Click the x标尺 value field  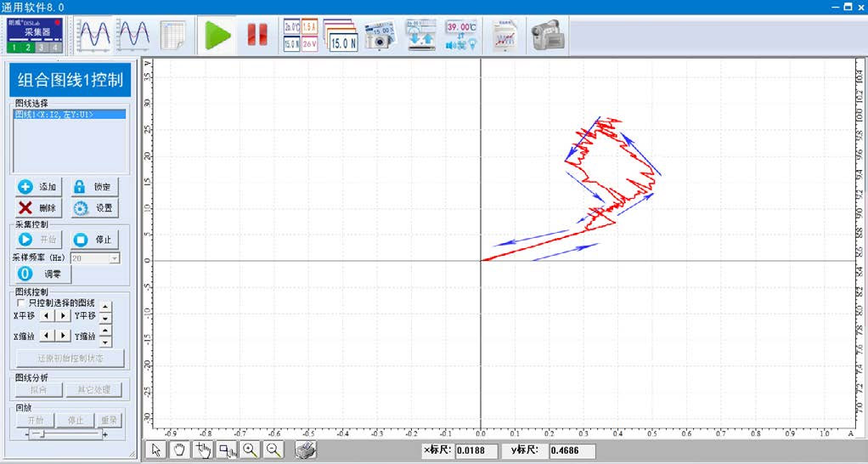click(x=476, y=450)
